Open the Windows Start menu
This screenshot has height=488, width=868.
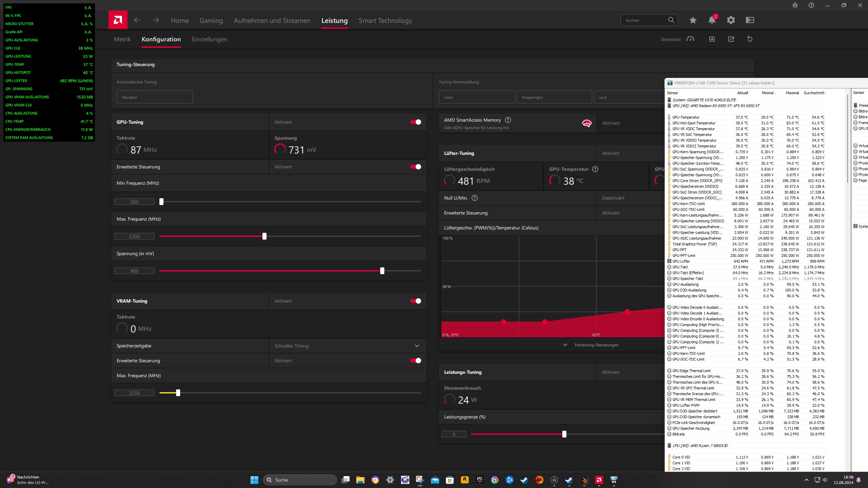(254, 480)
